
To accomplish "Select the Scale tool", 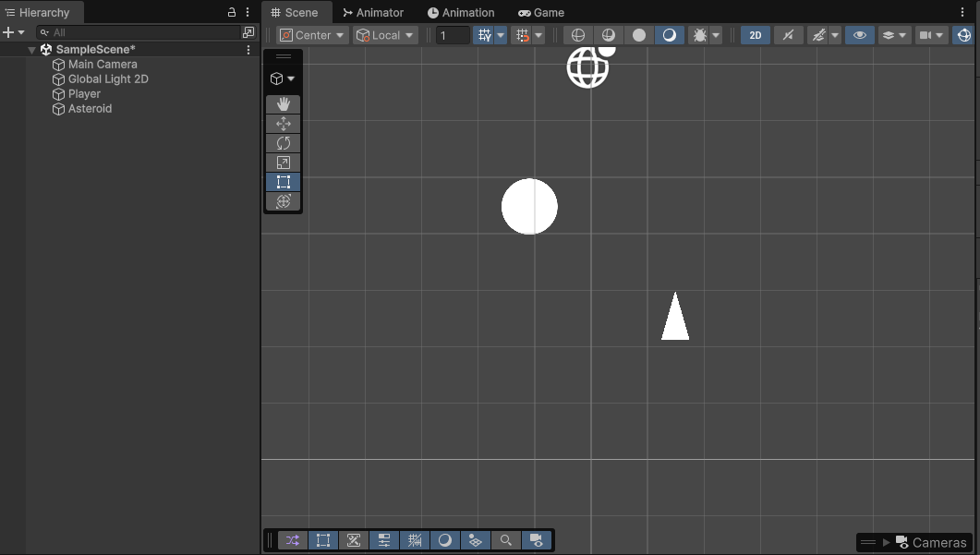I will 284,163.
